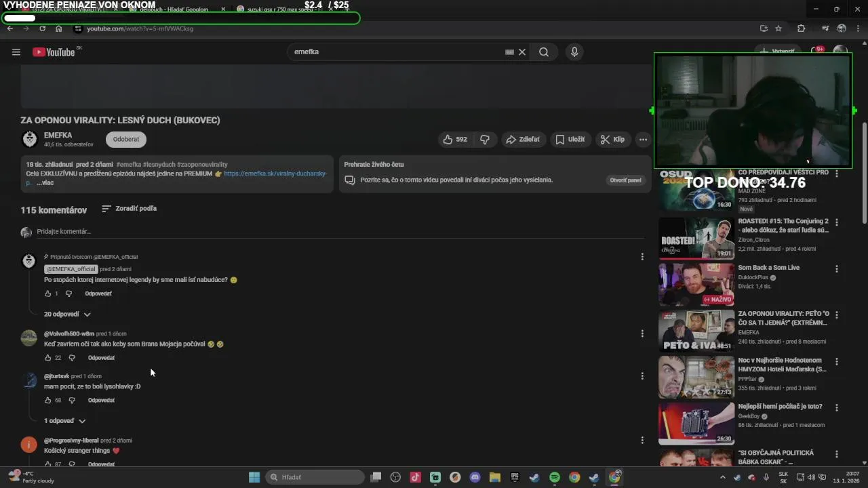868x488 pixels.
Task: Install YouTube app icon in address bar
Action: tap(764, 28)
